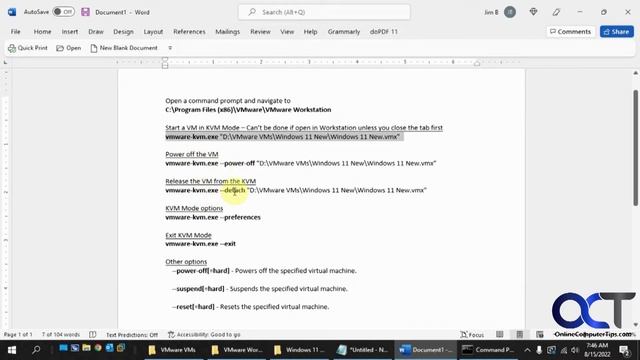Screen dimensions: 640x360
Task: Open the Insert tab
Action: tap(70, 31)
